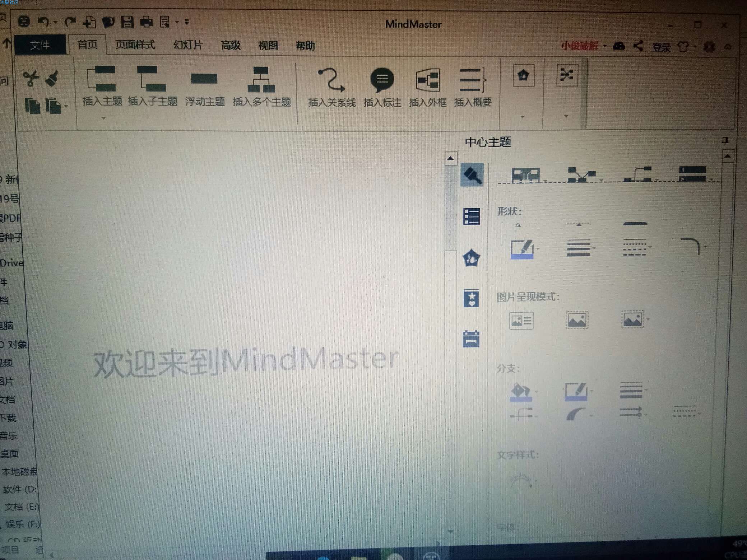The height and width of the screenshot is (560, 747).
Task: Click the Undo arrow in quick access toolbar
Action: click(44, 22)
